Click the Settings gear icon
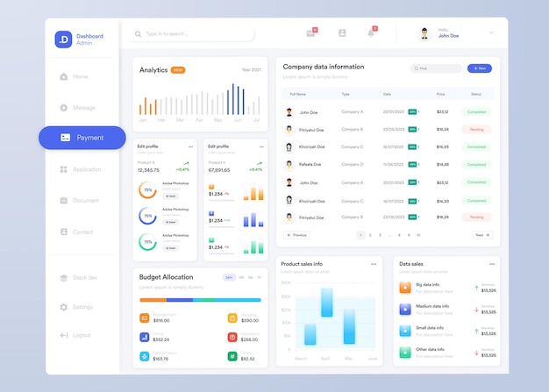The image size is (549, 392). pos(63,307)
